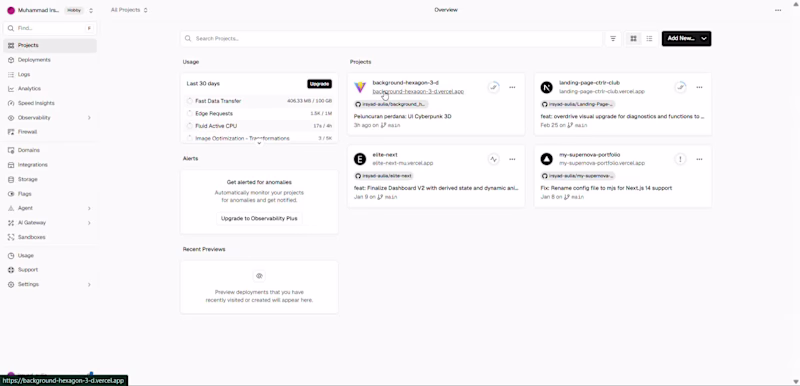Click background-hexagon-3-d status indicator icon
The image size is (800, 386).
click(493, 87)
